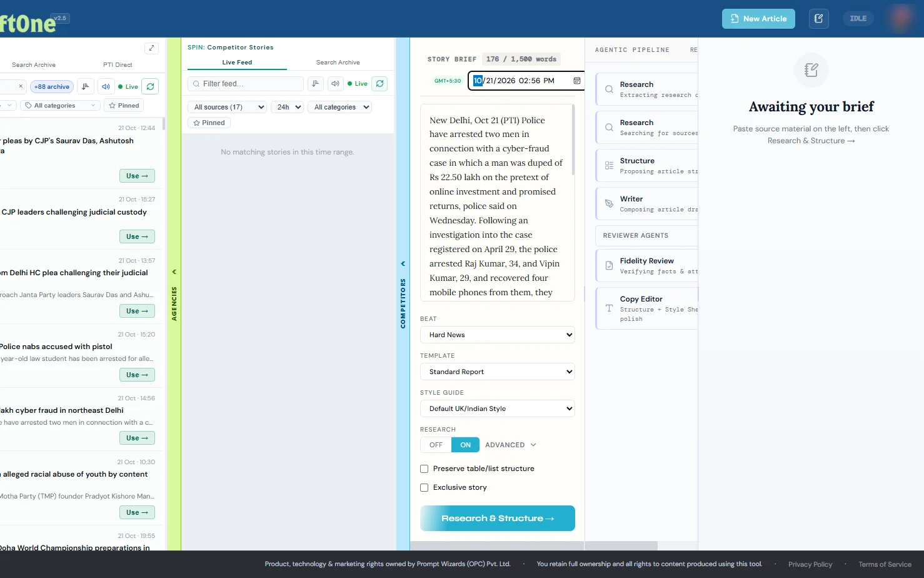Image resolution: width=924 pixels, height=578 pixels.
Task: Select the Fidelity Review agent
Action: click(x=646, y=266)
